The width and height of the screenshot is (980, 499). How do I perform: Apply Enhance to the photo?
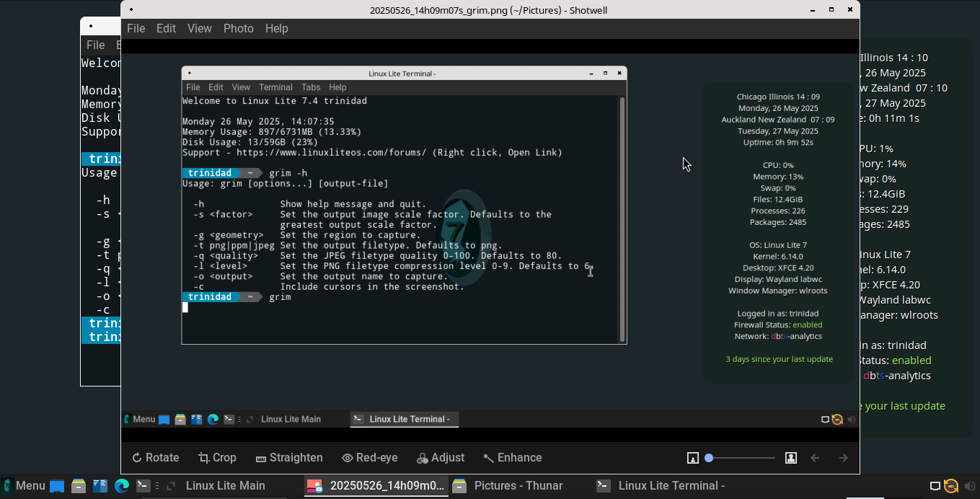[x=512, y=458]
